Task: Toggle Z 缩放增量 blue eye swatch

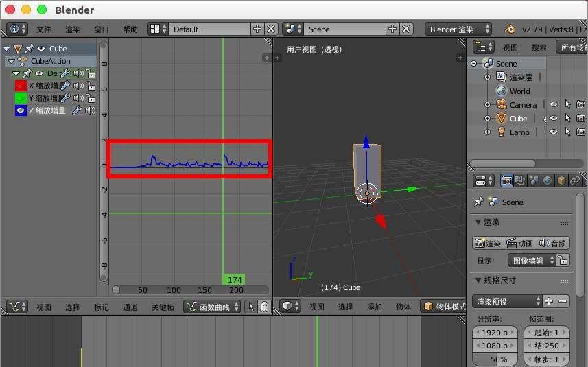Action: [21, 110]
